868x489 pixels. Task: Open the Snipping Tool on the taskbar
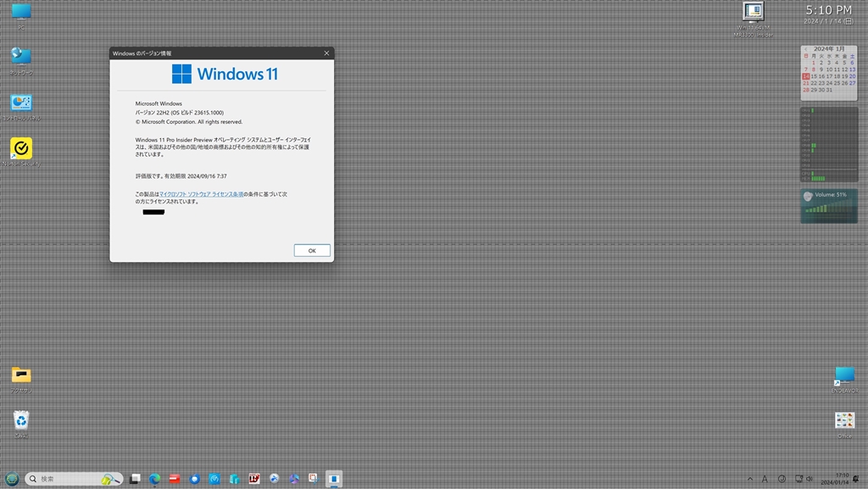coord(314,479)
